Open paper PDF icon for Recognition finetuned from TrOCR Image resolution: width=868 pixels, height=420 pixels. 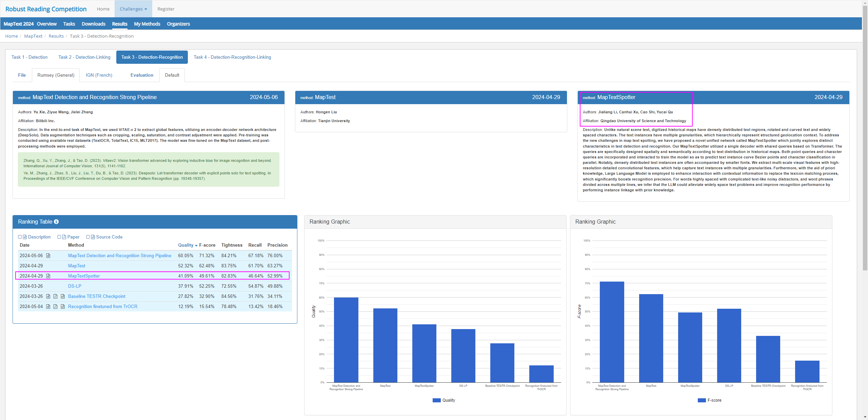coord(56,307)
